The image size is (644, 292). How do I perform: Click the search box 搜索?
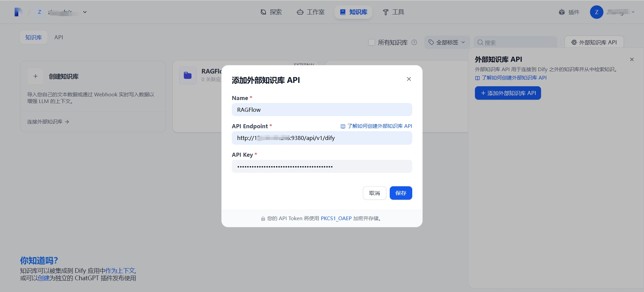[x=516, y=42]
